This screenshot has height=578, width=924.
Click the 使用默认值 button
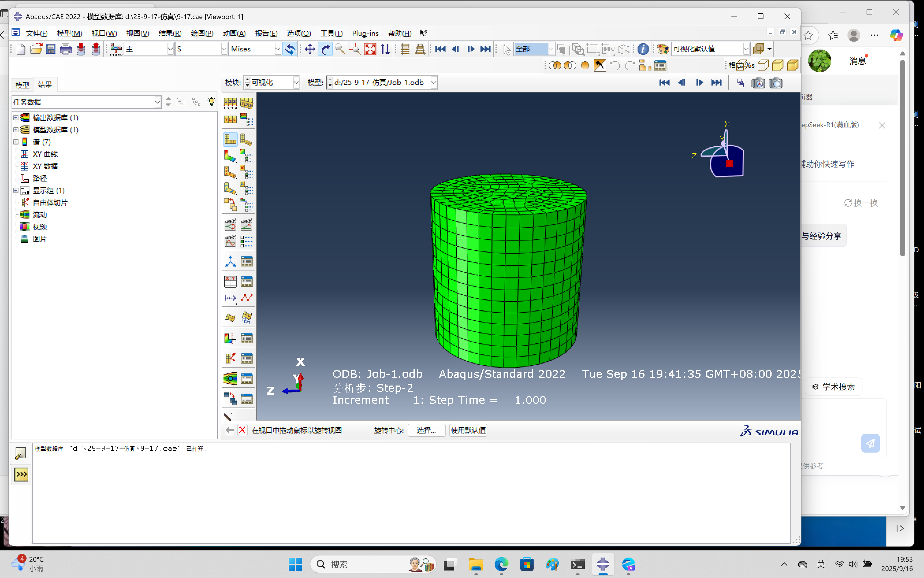[x=468, y=430]
